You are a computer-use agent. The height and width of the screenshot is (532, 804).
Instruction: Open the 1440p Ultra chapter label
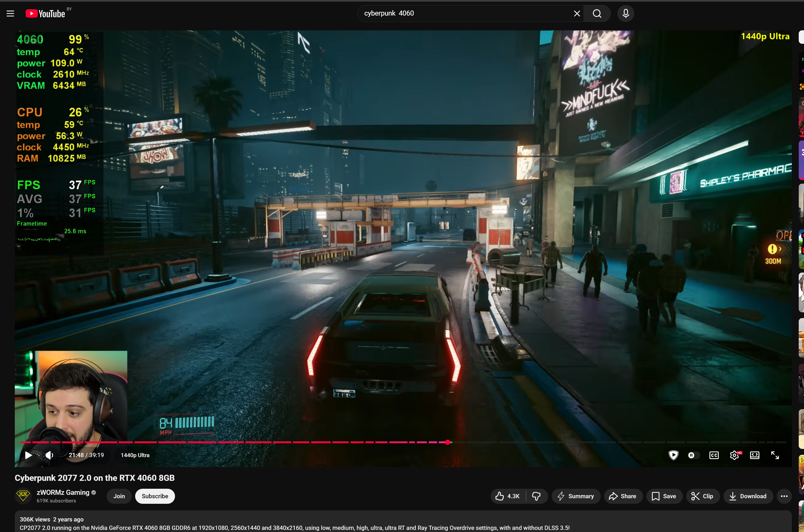click(135, 455)
